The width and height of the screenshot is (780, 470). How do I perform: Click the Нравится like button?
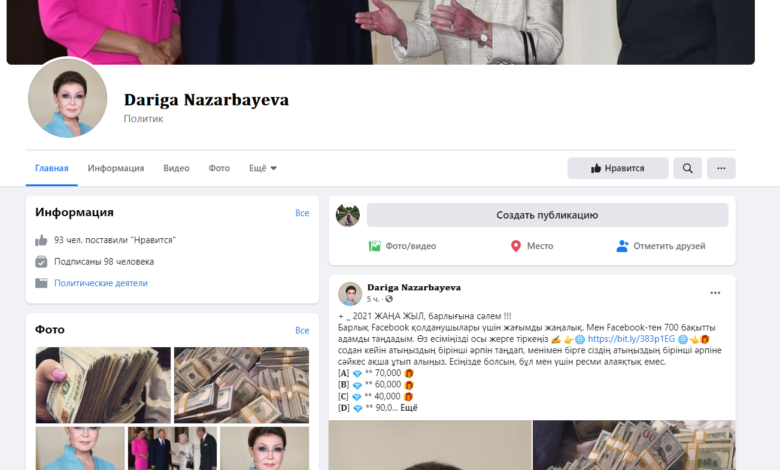pyautogui.click(x=618, y=168)
